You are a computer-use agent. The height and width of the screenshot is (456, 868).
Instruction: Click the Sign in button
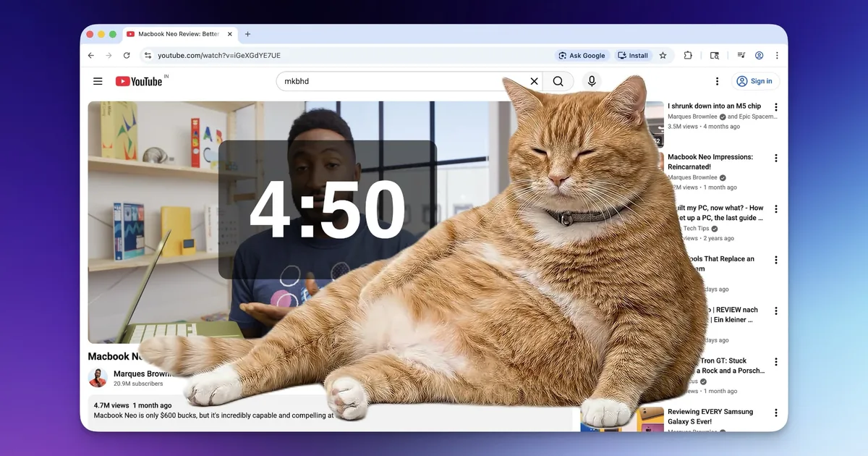[x=754, y=82]
